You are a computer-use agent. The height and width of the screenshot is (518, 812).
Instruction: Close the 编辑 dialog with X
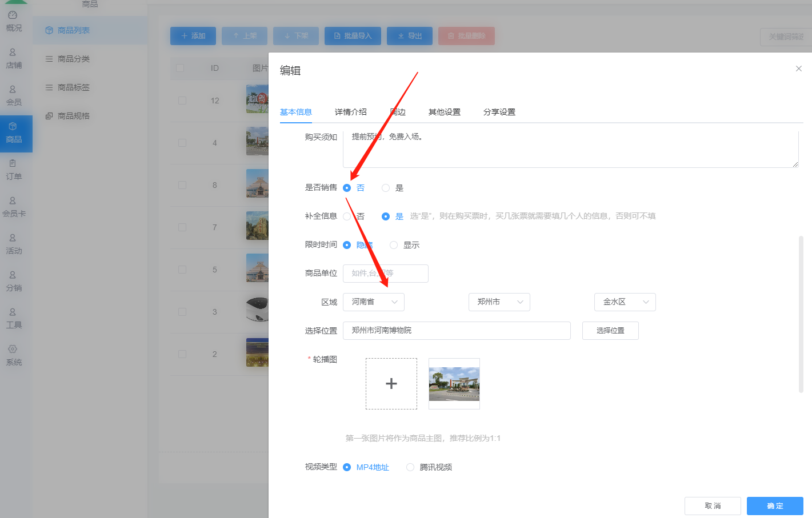pyautogui.click(x=799, y=69)
